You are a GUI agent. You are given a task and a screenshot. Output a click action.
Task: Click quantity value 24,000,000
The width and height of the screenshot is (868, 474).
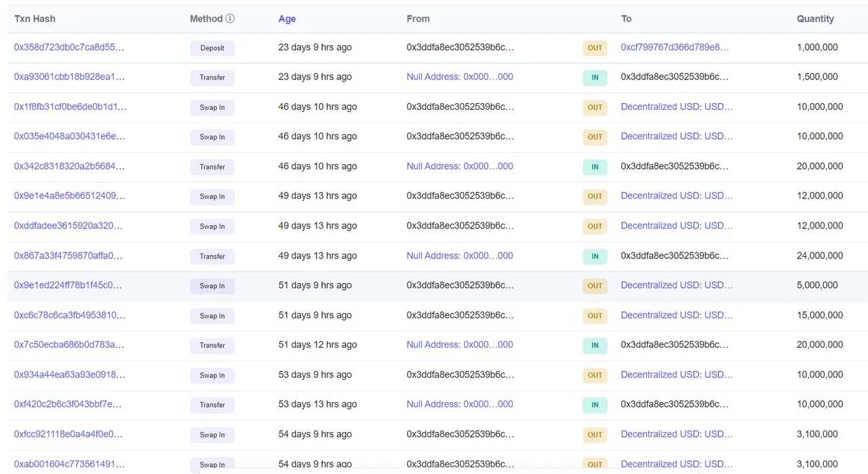[820, 256]
